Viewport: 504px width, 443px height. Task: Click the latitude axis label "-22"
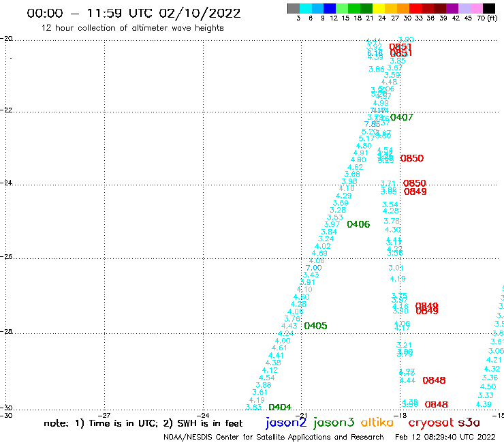pyautogui.click(x=6, y=110)
